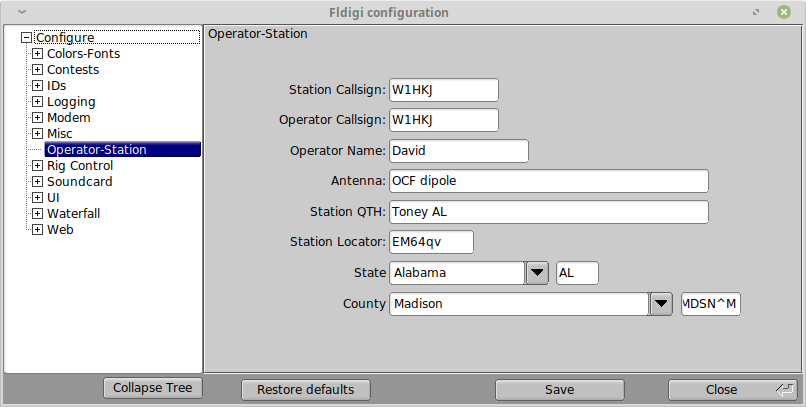Viewport: 806px width, 407px height.
Task: Expand the Rig Control node
Action: (38, 165)
